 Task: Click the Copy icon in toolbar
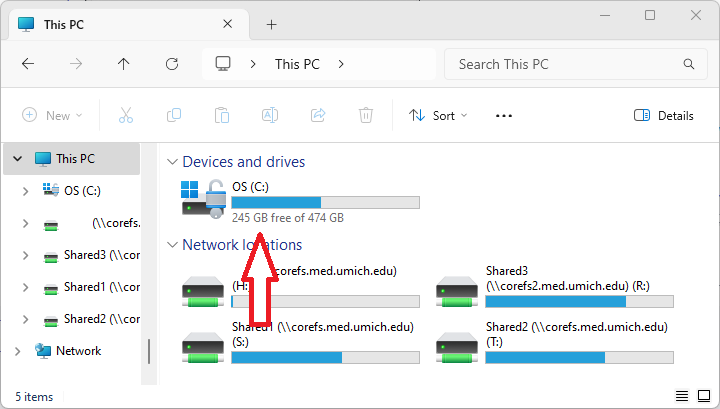click(x=174, y=115)
